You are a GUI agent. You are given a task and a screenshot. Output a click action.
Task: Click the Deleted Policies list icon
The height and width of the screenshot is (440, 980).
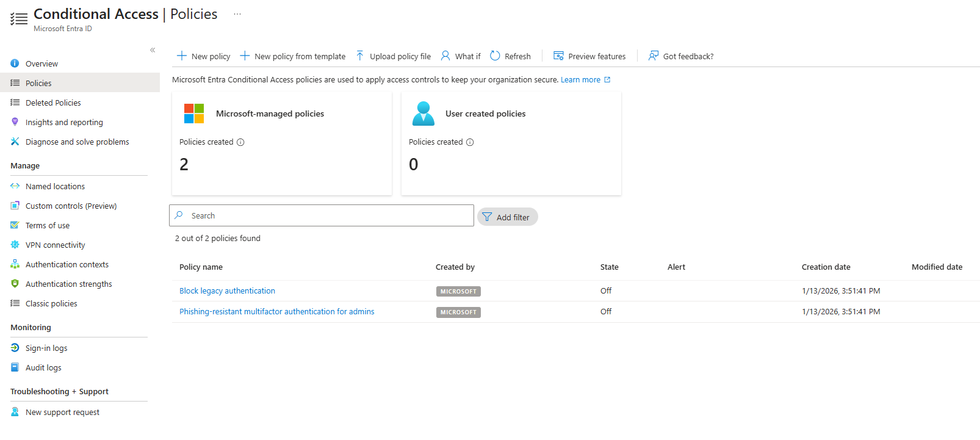(x=15, y=103)
